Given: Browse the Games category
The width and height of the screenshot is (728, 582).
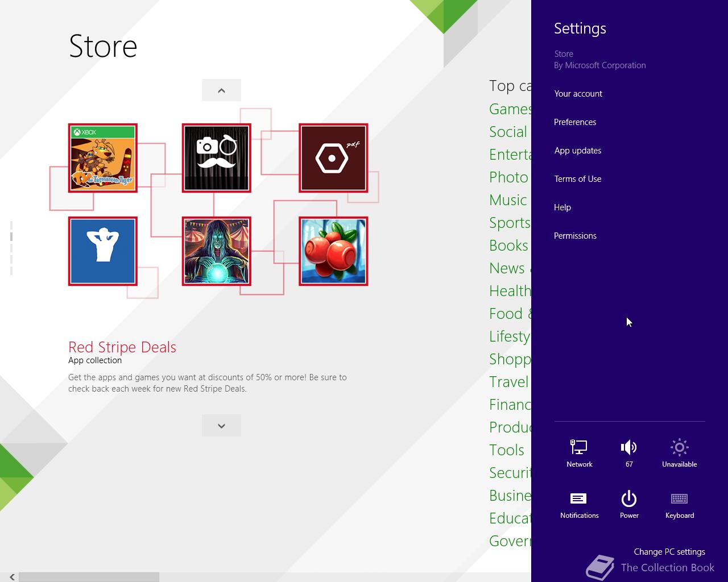Looking at the screenshot, I should (510, 109).
